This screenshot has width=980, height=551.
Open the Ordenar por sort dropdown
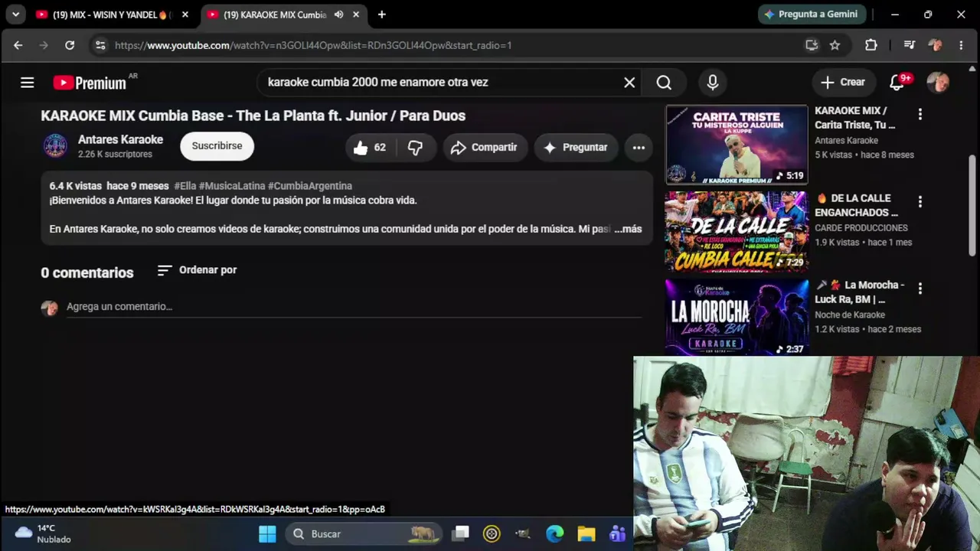click(x=197, y=270)
